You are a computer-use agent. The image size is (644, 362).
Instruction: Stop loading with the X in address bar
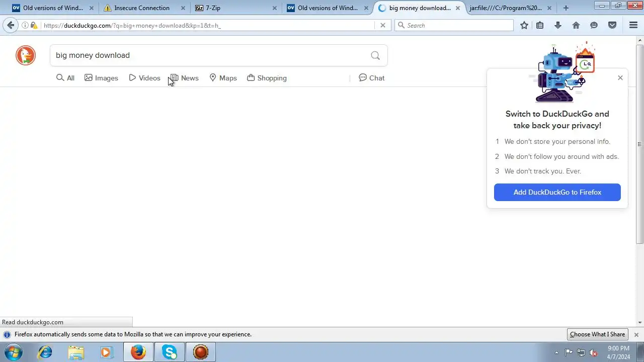point(383,25)
